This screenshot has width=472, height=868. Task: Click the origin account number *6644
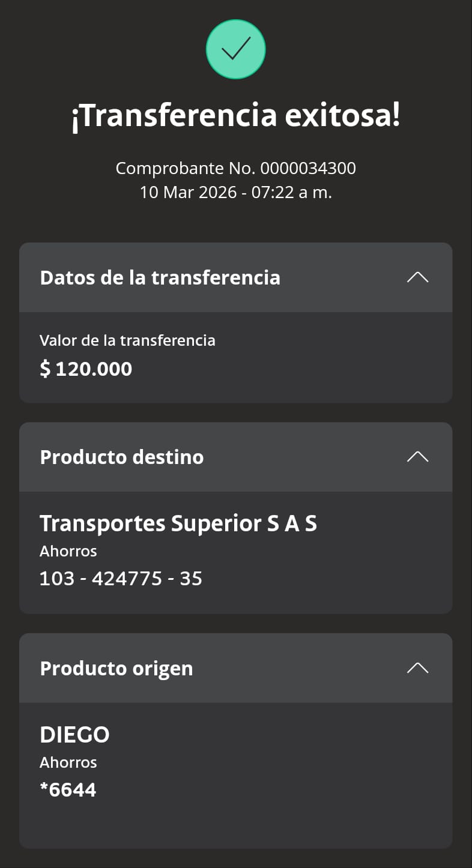pyautogui.click(x=68, y=790)
